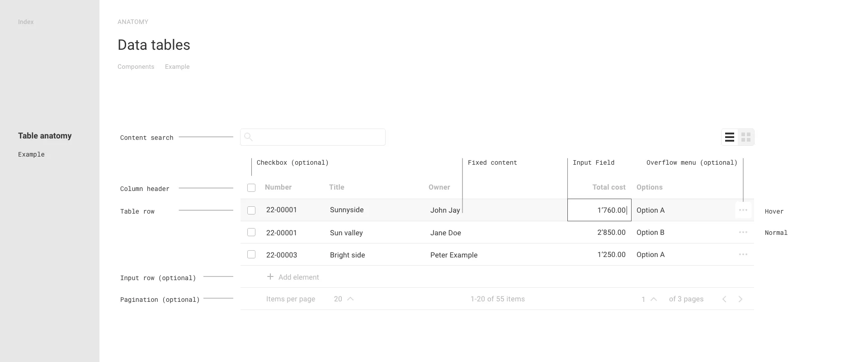Check the Sun valley row checkbox
This screenshot has width=868, height=362.
(251, 232)
